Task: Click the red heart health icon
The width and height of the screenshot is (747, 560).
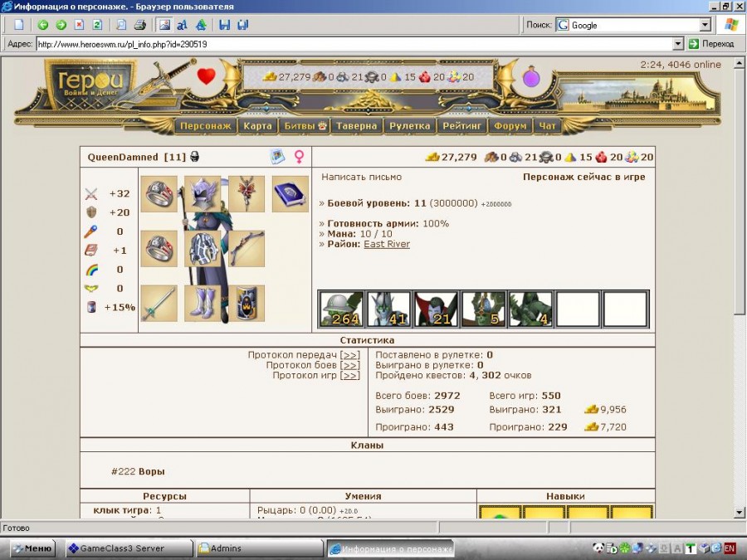Action: (207, 75)
